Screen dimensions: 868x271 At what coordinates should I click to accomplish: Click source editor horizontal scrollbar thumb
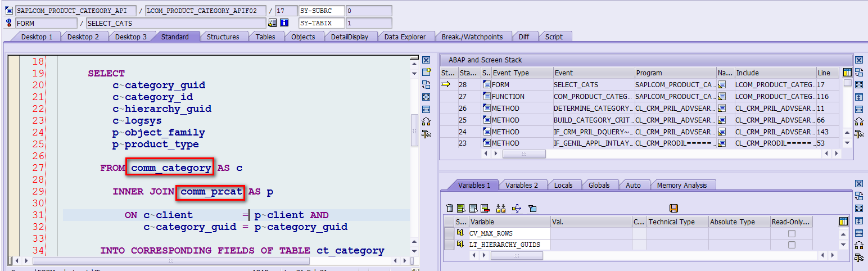coord(171,260)
